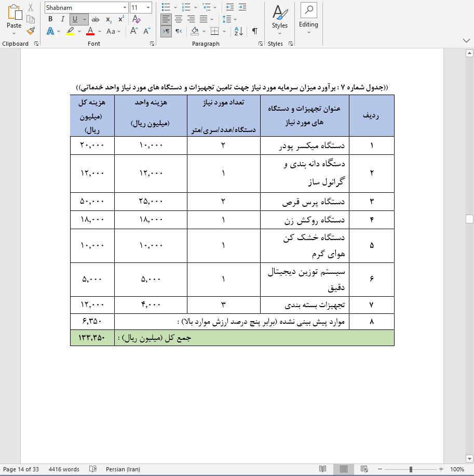
Task: Expand the Text Highlight Color options
Action: (78, 31)
